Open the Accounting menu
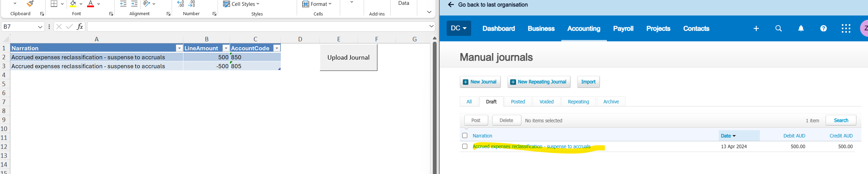The image size is (868, 174). point(583,29)
